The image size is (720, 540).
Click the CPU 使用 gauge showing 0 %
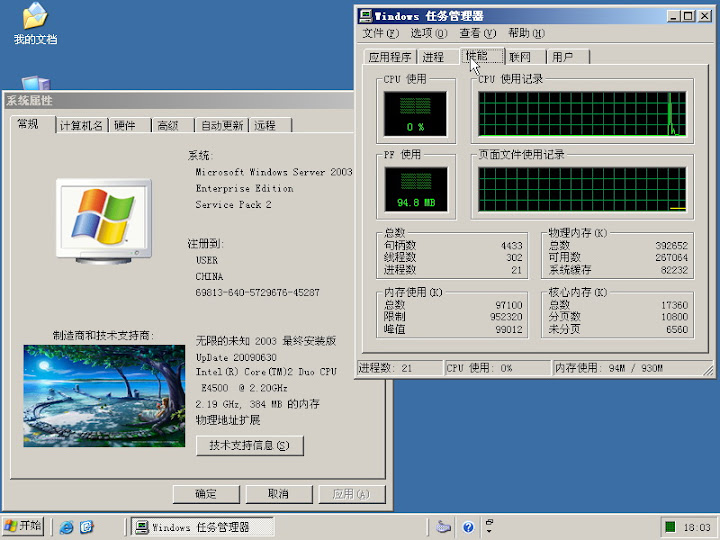tap(415, 113)
